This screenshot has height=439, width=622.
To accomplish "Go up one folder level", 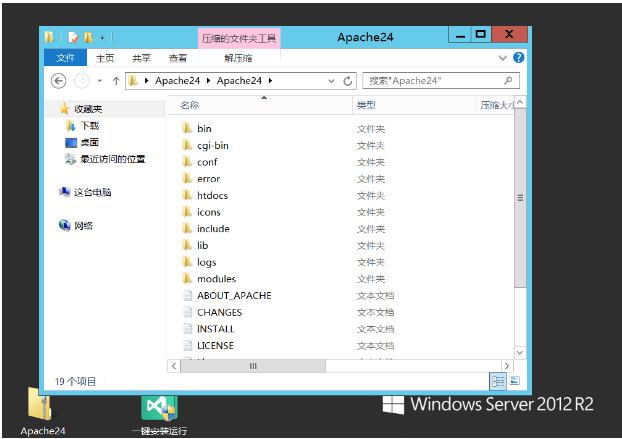I will pos(116,81).
